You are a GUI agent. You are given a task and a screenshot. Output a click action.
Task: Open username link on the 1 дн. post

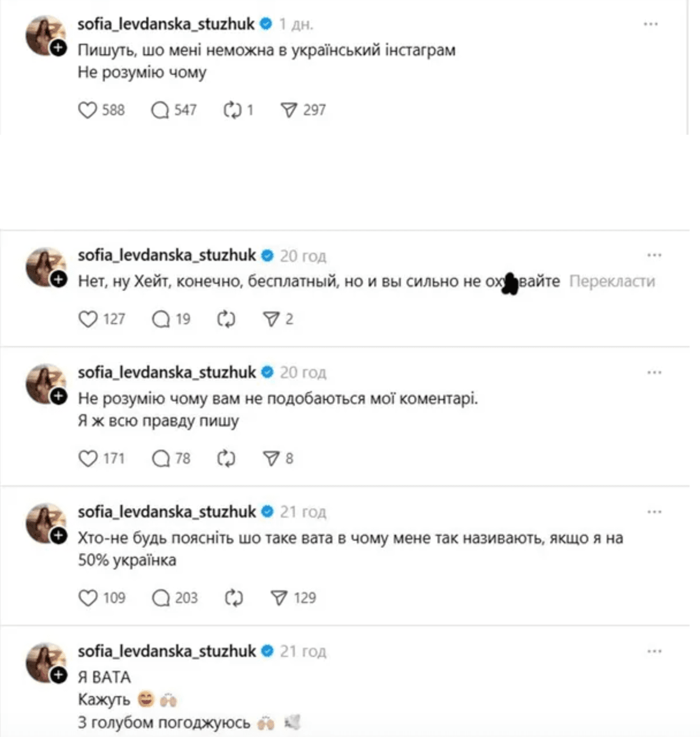tap(166, 24)
